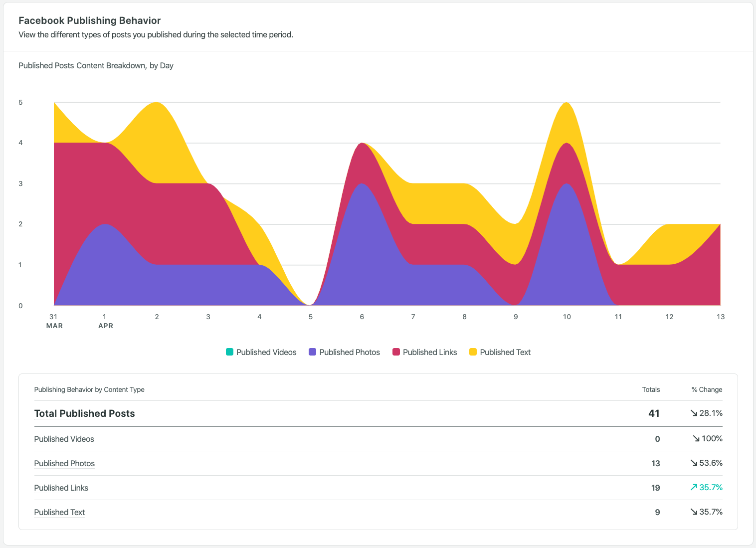This screenshot has height=548, width=756.
Task: Click the Published Text yellow legend swatch
Action: click(473, 352)
